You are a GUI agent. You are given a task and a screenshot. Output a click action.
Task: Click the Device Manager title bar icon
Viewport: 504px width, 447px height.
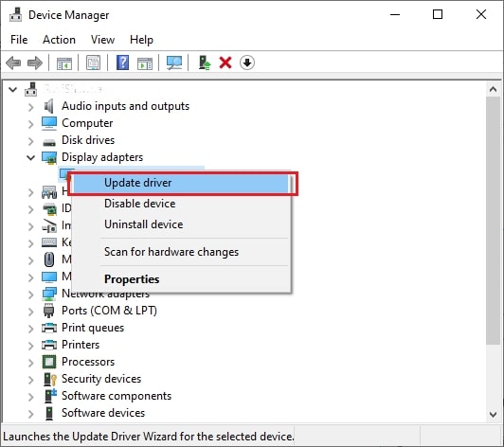click(15, 14)
